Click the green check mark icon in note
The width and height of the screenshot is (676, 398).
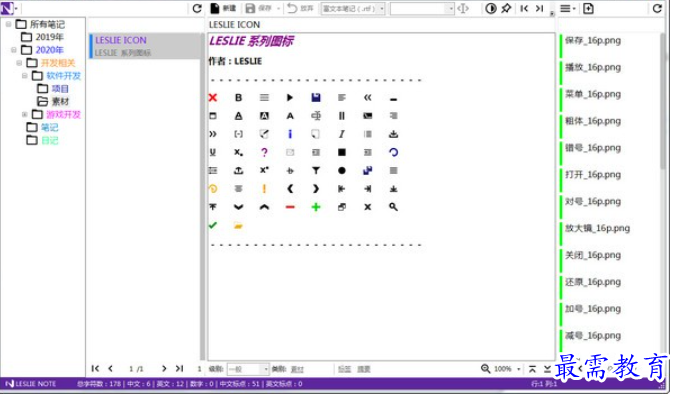tap(213, 225)
